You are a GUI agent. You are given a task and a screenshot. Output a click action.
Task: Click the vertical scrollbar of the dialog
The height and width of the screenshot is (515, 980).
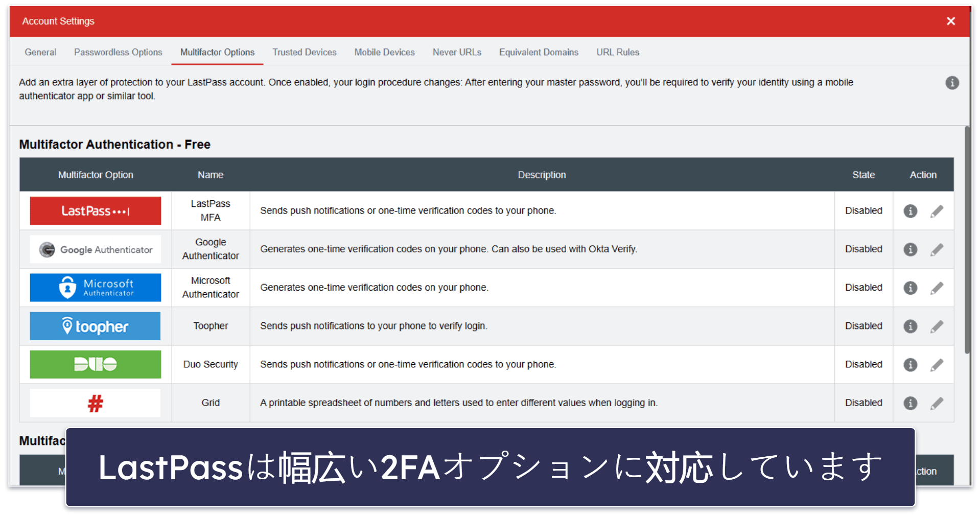coord(967,240)
